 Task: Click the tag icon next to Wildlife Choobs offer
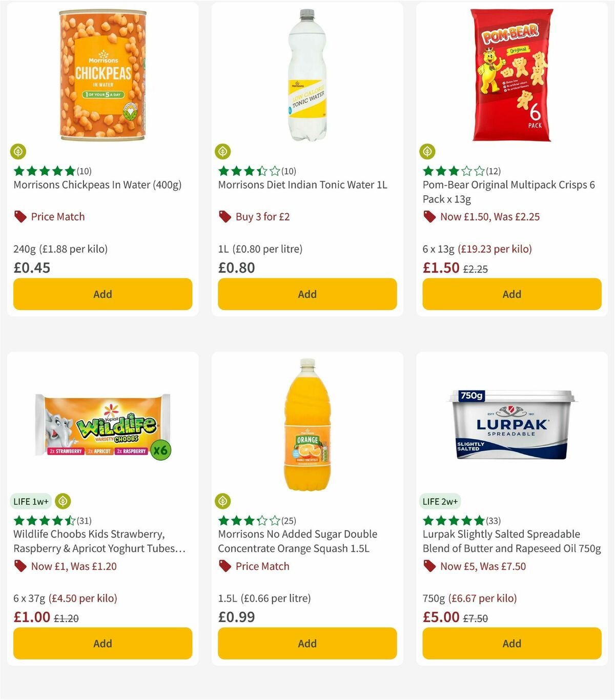point(19,566)
